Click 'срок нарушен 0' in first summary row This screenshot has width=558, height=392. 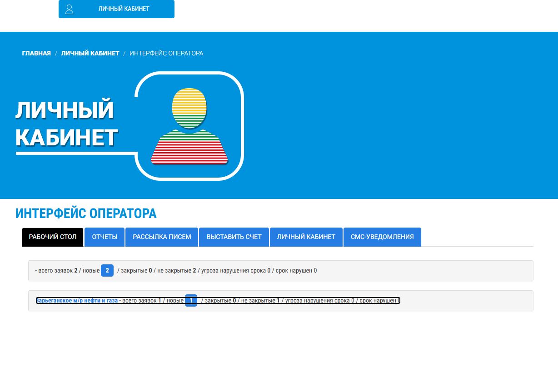pyautogui.click(x=296, y=271)
